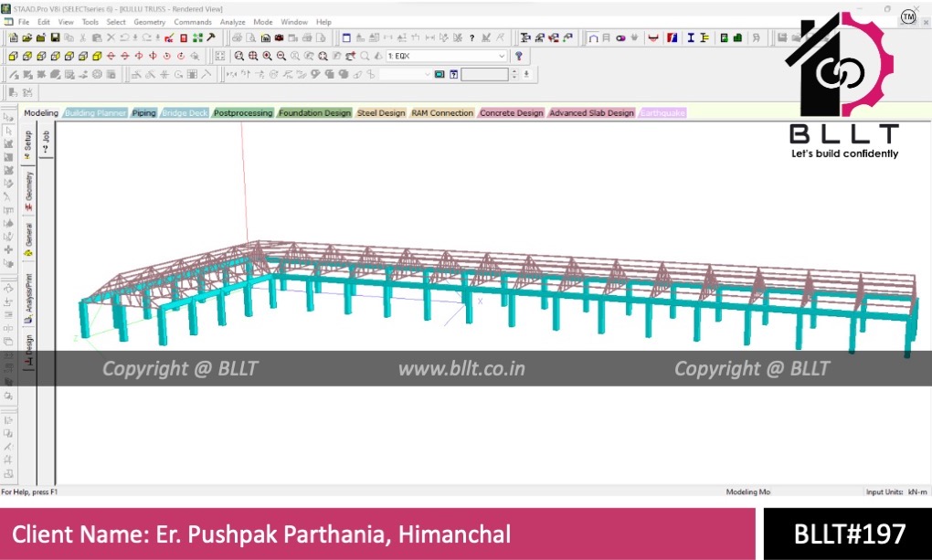Click the blue I-beam section icon
The width and height of the screenshot is (932, 560).
point(691,37)
